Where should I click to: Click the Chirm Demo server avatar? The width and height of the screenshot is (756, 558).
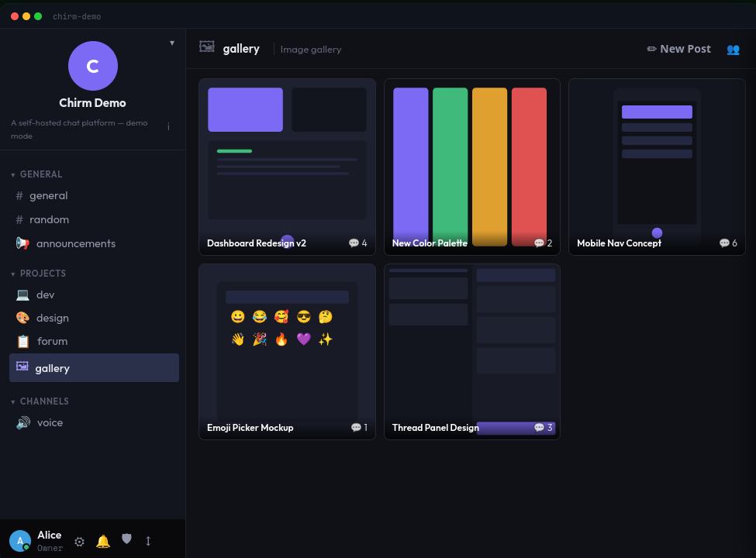click(x=93, y=66)
